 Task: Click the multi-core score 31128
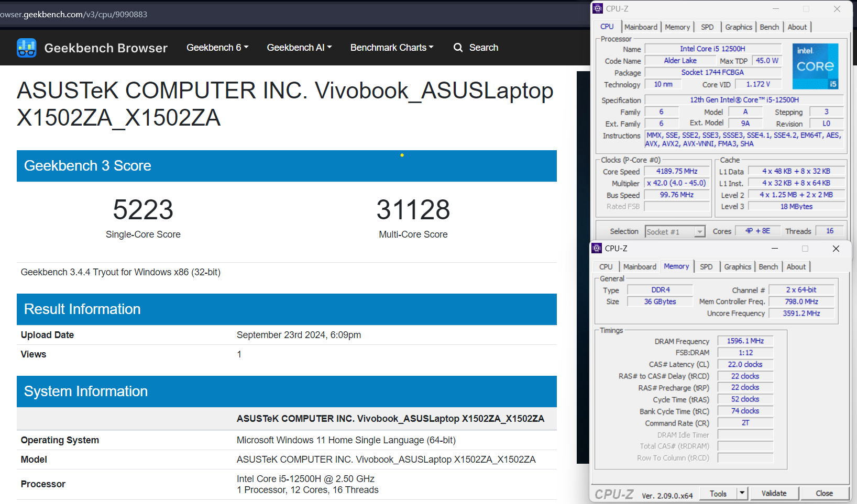click(413, 210)
